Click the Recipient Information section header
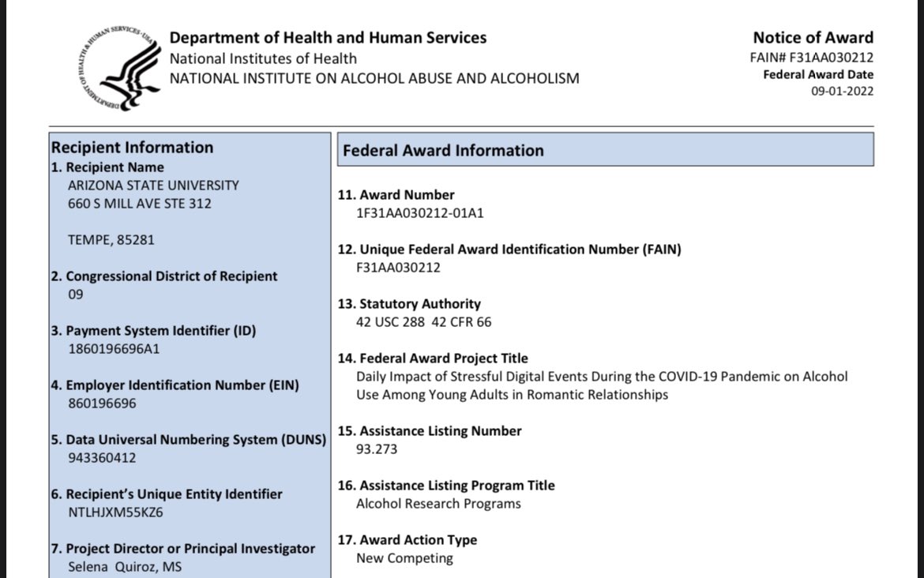 [x=132, y=147]
